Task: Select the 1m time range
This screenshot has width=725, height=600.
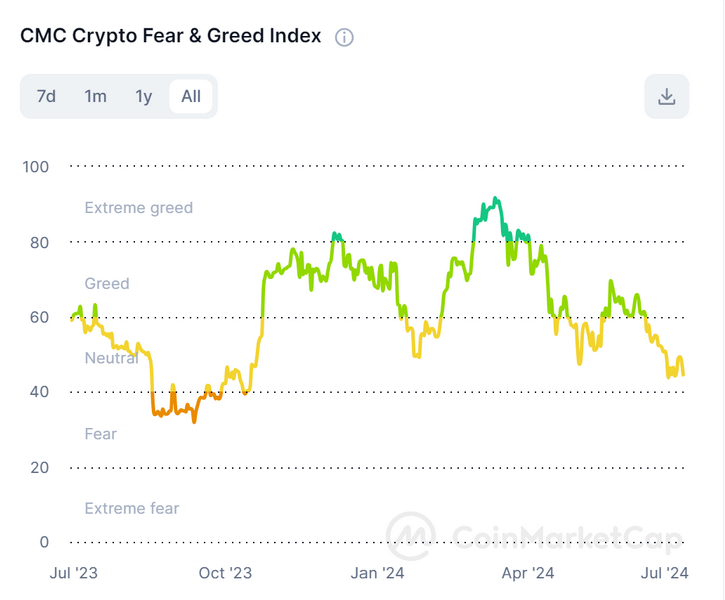Action: [95, 97]
